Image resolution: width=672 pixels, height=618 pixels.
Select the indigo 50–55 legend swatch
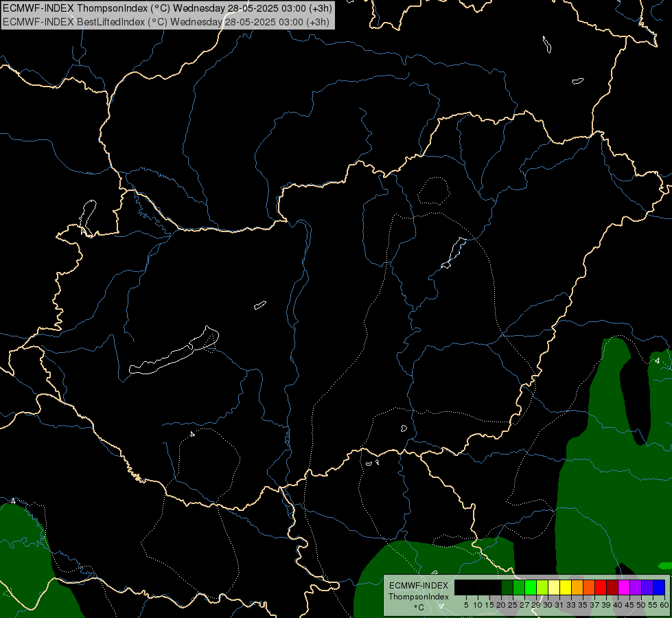pos(647,587)
